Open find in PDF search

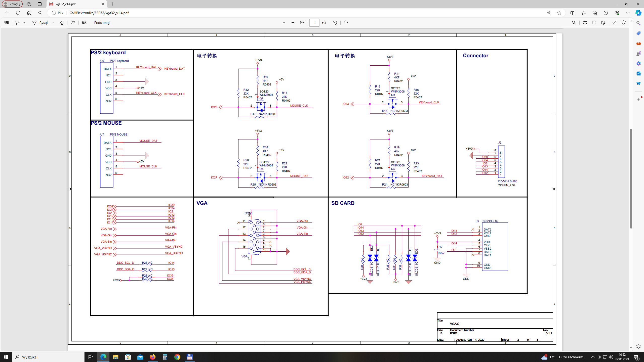click(574, 23)
